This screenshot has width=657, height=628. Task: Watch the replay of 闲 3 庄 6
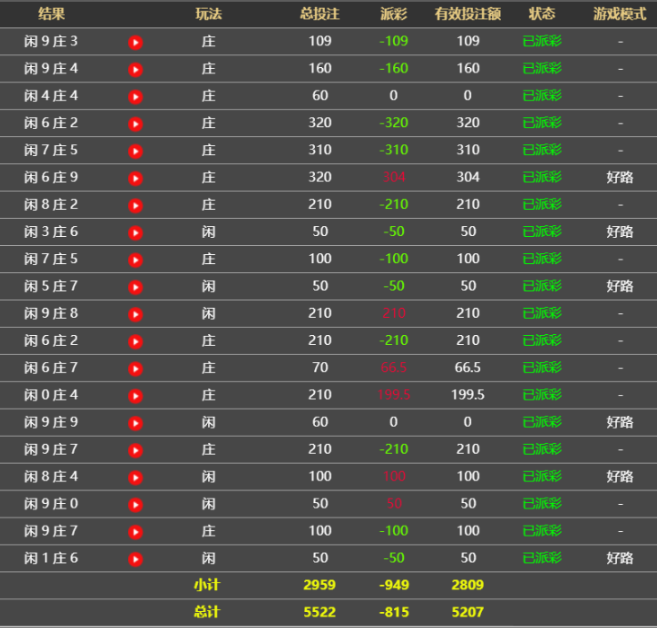[136, 232]
